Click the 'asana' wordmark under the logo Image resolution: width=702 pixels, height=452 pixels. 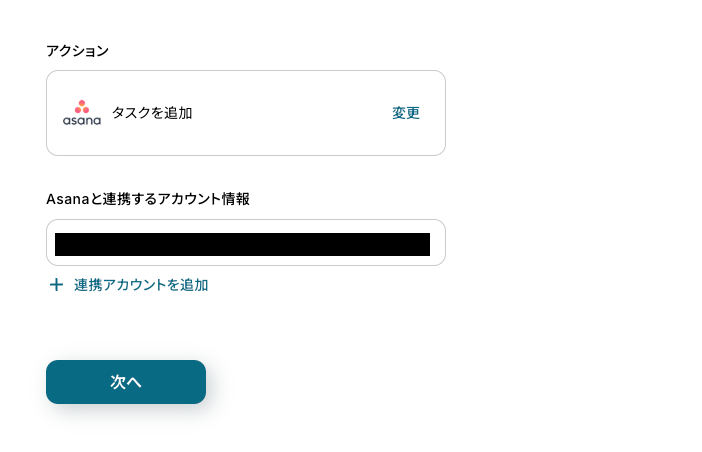click(82, 121)
